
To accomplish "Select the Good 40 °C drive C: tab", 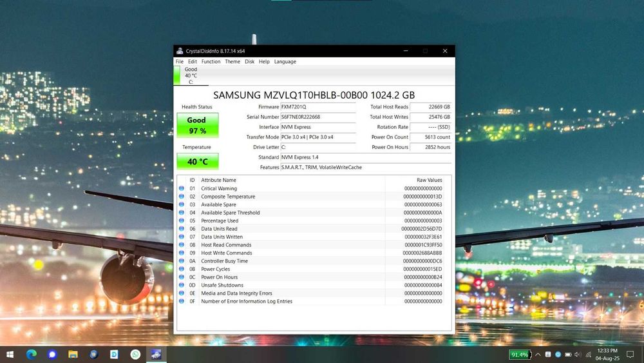I will 191,75.
